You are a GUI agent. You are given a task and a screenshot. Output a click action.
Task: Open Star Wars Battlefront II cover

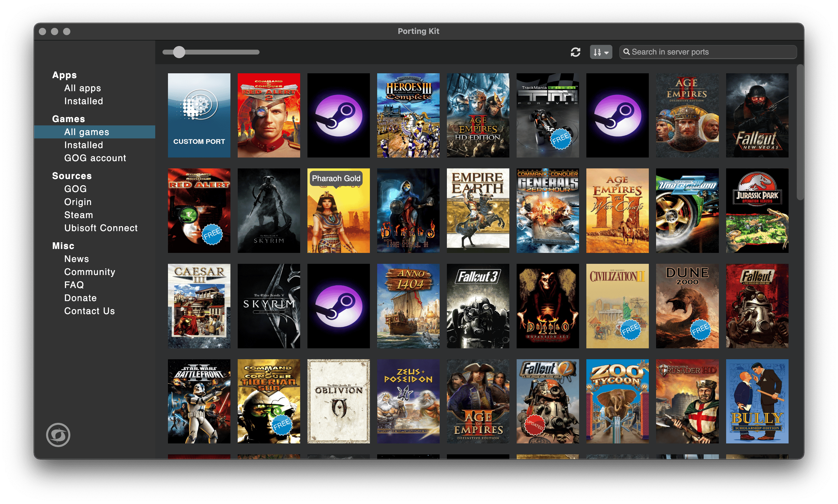[x=199, y=401]
